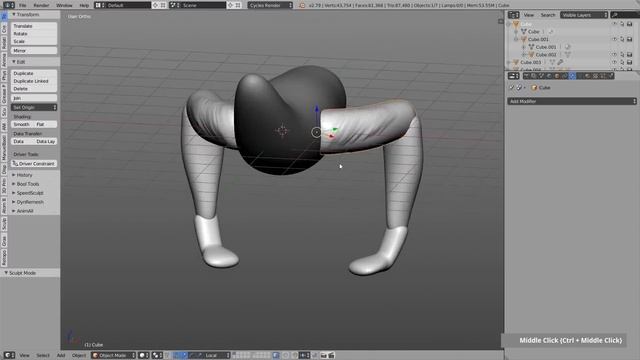The width and height of the screenshot is (640, 360).
Task: Select the active Modifiers wrench tab
Action: click(x=572, y=76)
